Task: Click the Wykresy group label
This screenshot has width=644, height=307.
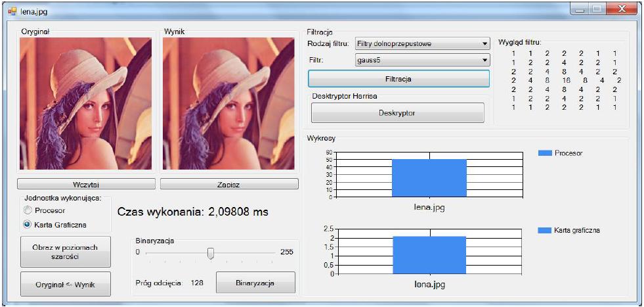Action: click(x=321, y=139)
